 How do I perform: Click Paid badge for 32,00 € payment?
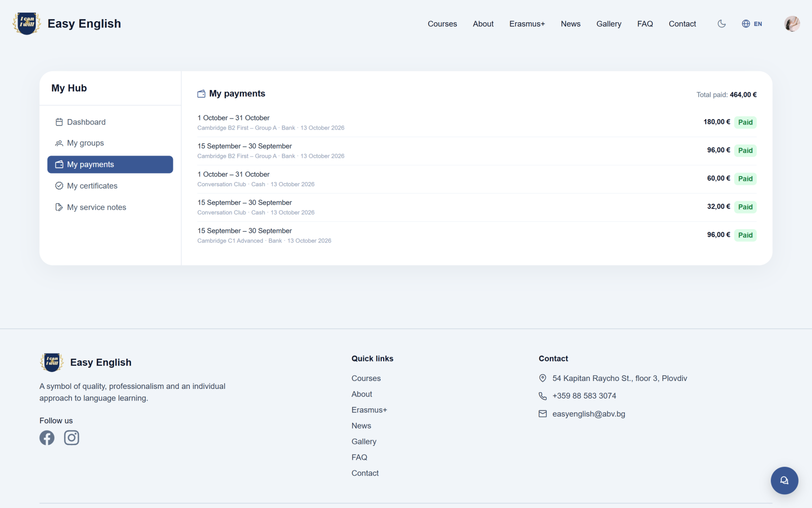[x=745, y=207]
